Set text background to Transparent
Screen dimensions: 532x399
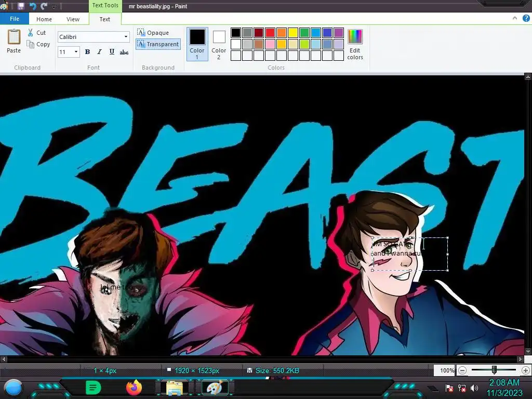[158, 44]
